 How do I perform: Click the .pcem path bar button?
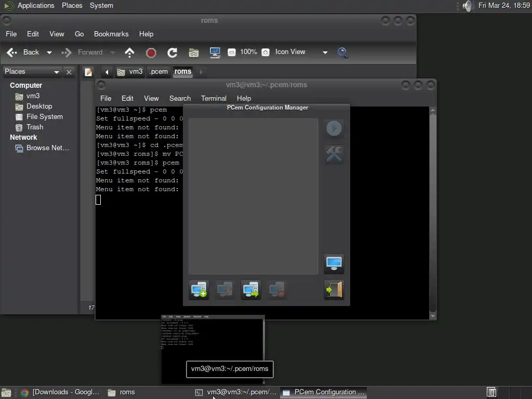(158, 72)
